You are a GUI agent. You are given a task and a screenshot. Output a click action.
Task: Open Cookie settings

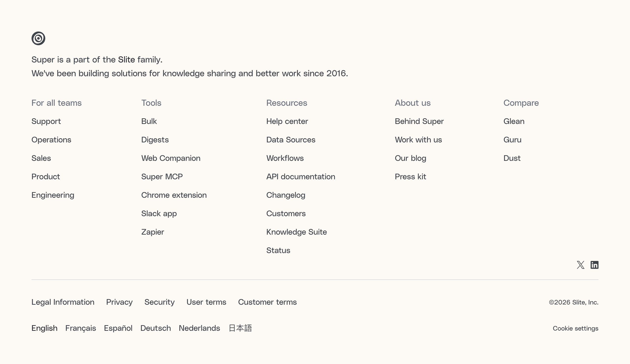coord(575,328)
